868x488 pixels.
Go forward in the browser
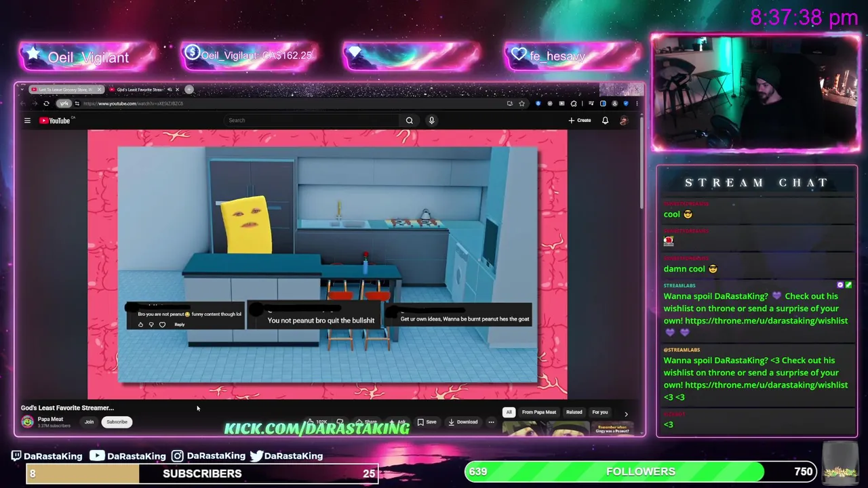tap(35, 104)
